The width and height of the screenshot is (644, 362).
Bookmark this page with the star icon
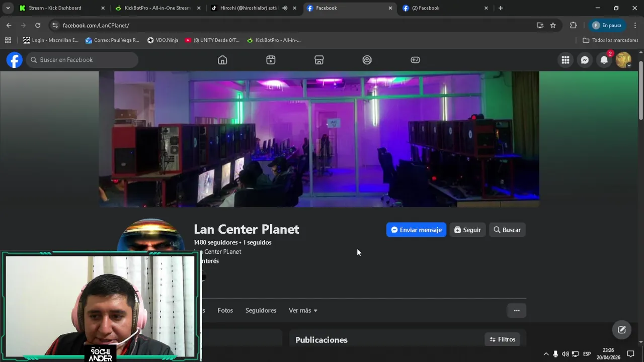pyautogui.click(x=553, y=25)
